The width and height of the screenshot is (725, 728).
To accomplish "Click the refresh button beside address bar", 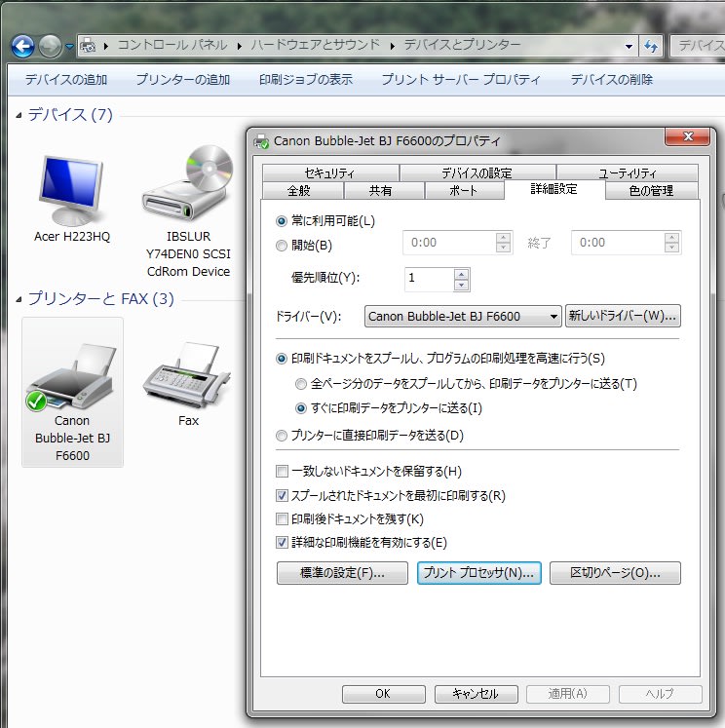I will (651, 46).
